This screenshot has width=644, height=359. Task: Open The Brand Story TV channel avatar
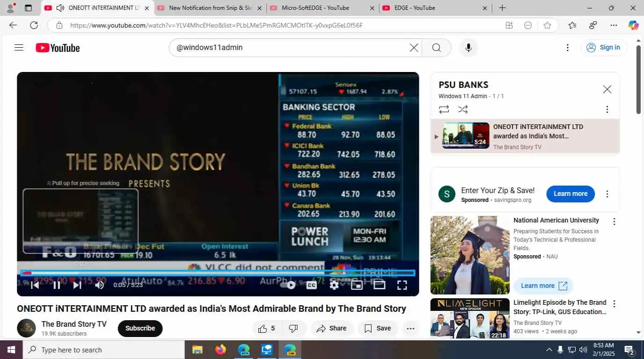26,328
